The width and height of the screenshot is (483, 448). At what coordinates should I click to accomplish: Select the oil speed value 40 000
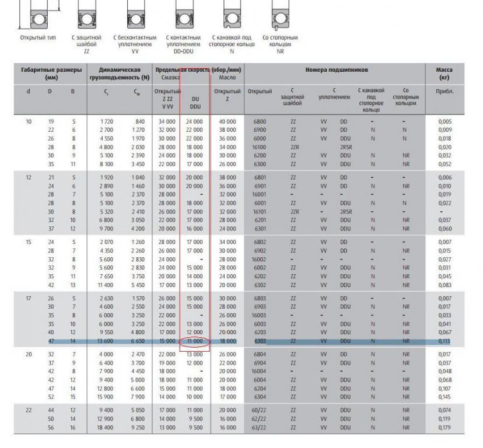pos(228,122)
